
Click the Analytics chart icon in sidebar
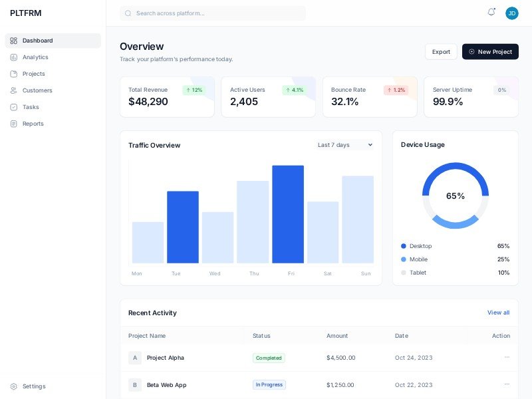click(14, 57)
